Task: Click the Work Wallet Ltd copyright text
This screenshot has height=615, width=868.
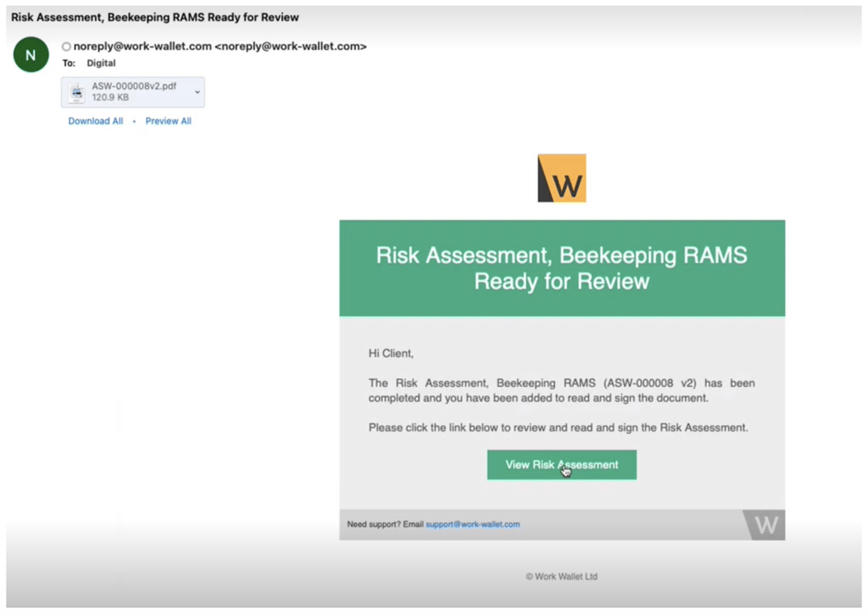Action: click(x=561, y=577)
